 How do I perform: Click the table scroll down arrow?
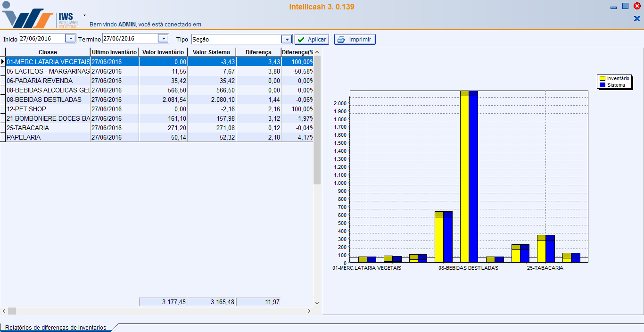point(317,303)
